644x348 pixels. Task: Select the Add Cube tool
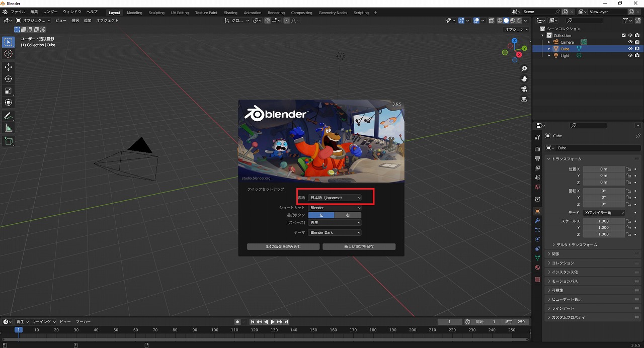click(9, 141)
